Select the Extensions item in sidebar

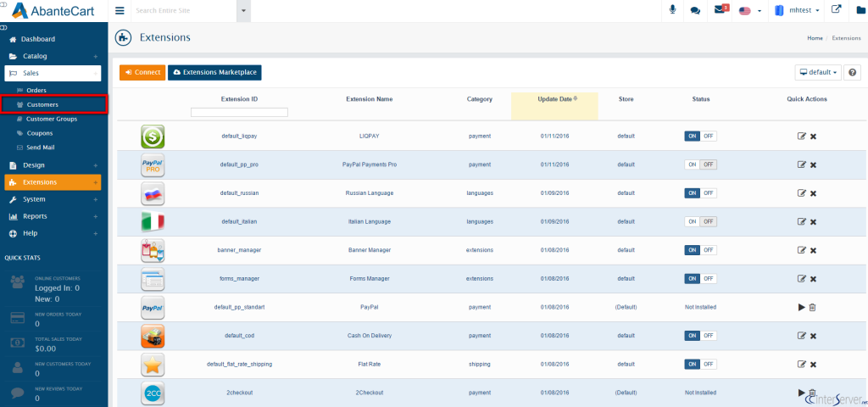pos(53,182)
